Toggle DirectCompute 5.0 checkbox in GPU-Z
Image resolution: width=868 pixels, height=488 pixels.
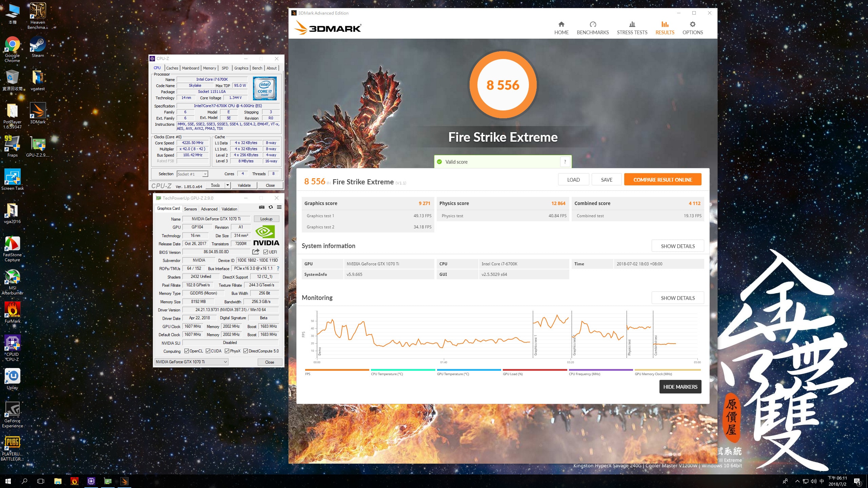[x=246, y=351]
